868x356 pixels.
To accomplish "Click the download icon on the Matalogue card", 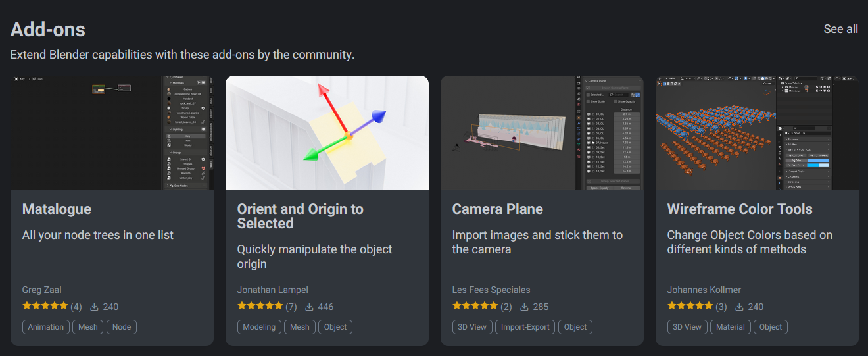I will pyautogui.click(x=94, y=307).
